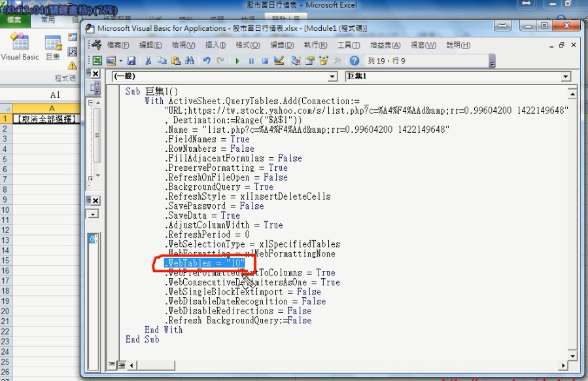Run the macro with the green play icon
Viewport: 588px width, 381px height.
[237, 61]
